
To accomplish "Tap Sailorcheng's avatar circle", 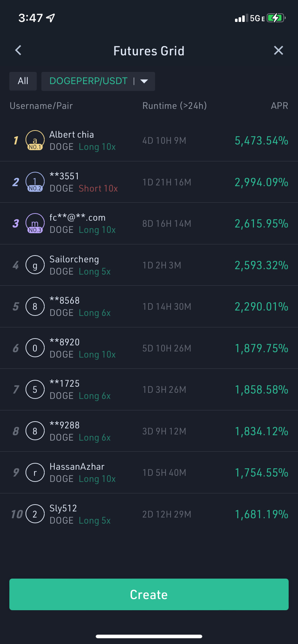I will point(35,265).
